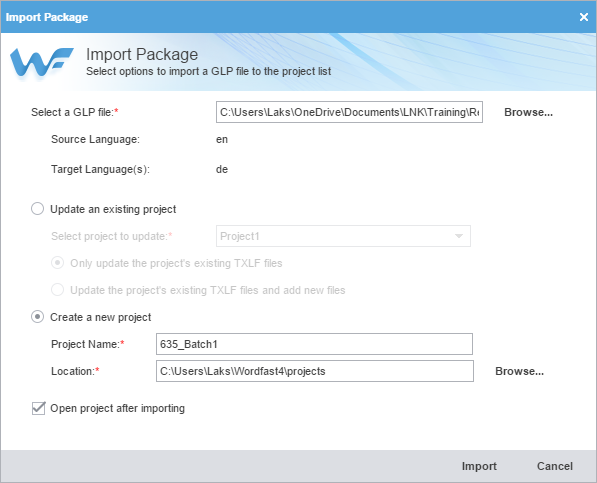Click the Import Package header heading
The width and height of the screenshot is (597, 483).
(x=142, y=54)
